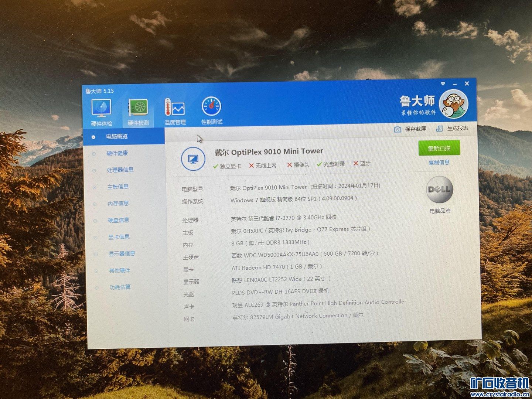532x399 pixels.
Task: Click the camera icon beside 保存截屏
Action: tap(398, 129)
